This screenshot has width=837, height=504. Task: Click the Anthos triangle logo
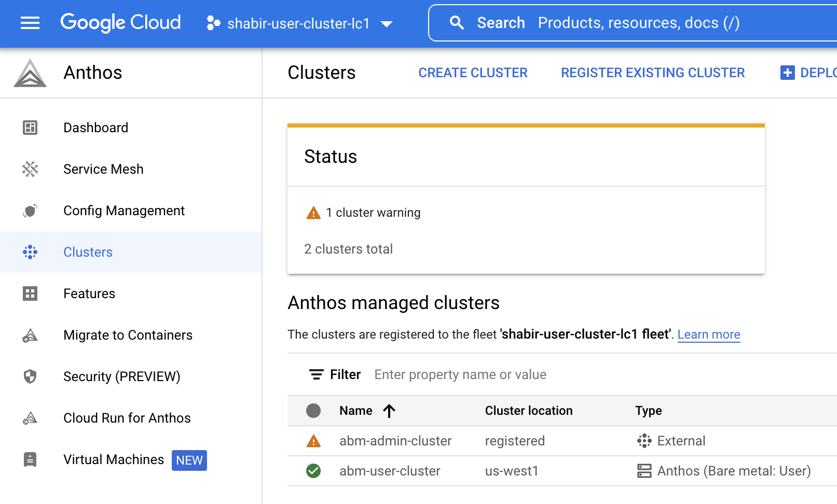tap(30, 72)
